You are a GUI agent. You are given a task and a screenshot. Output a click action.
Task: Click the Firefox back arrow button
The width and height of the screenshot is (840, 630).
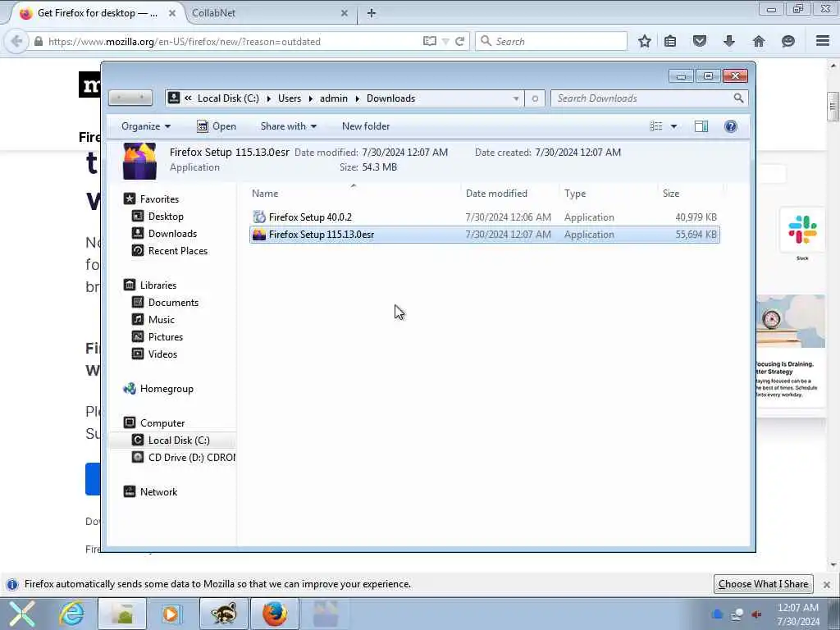click(16, 41)
